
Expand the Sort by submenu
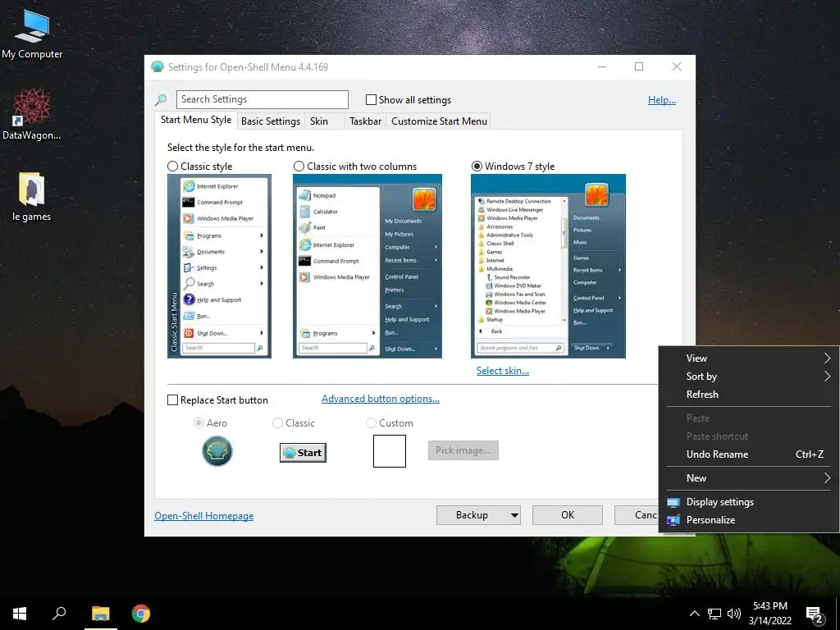click(748, 377)
